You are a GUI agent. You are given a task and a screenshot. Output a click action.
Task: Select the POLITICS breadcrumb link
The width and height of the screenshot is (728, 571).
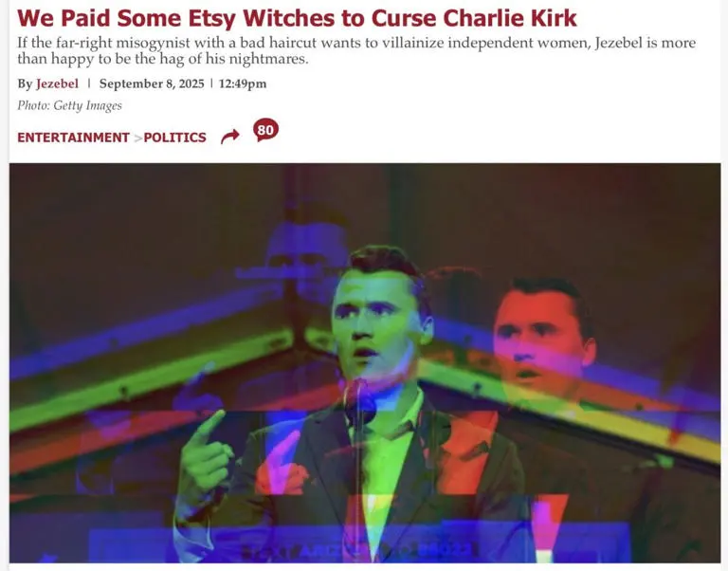point(175,138)
